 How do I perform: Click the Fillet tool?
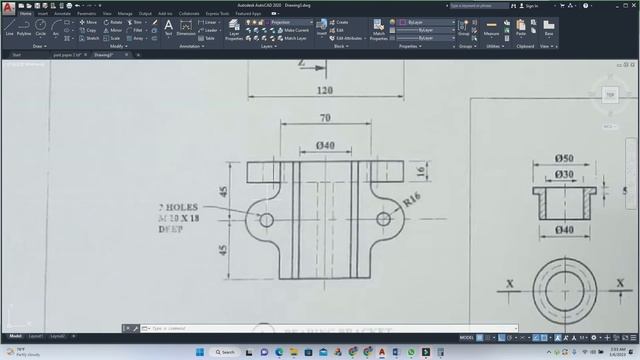tap(135, 30)
